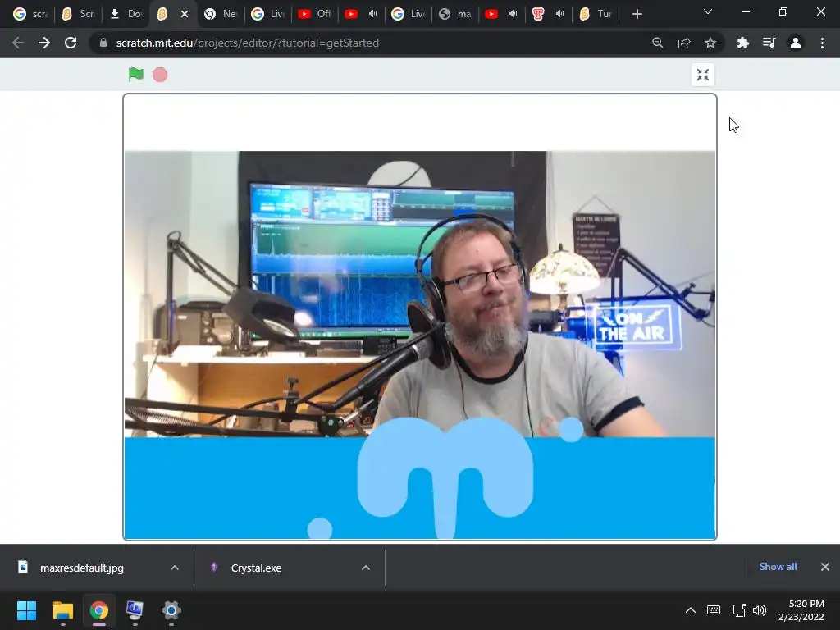Open Chrome extensions puzzle menu

(743, 43)
